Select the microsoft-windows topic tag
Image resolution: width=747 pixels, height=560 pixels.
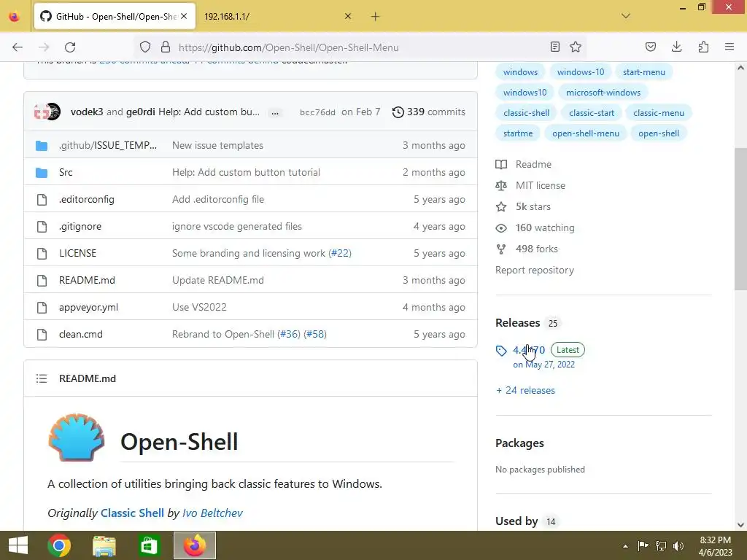click(x=603, y=93)
